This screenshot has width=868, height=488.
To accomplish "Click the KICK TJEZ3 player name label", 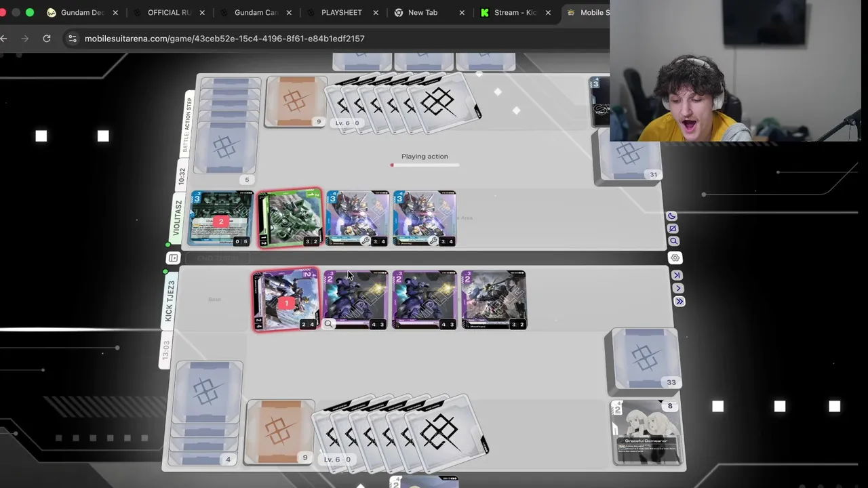I will (170, 301).
